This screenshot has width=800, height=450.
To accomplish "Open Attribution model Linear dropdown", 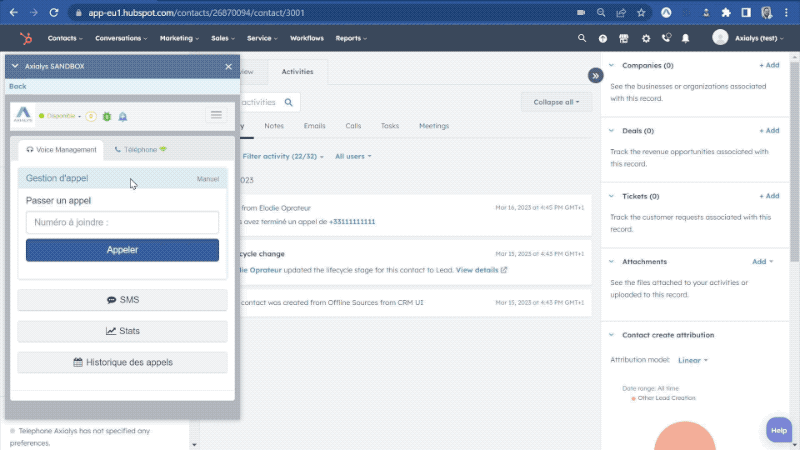I will coord(693,360).
